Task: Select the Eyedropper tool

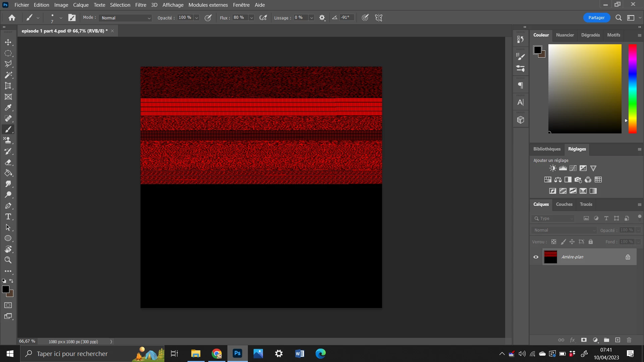Action: point(8,108)
